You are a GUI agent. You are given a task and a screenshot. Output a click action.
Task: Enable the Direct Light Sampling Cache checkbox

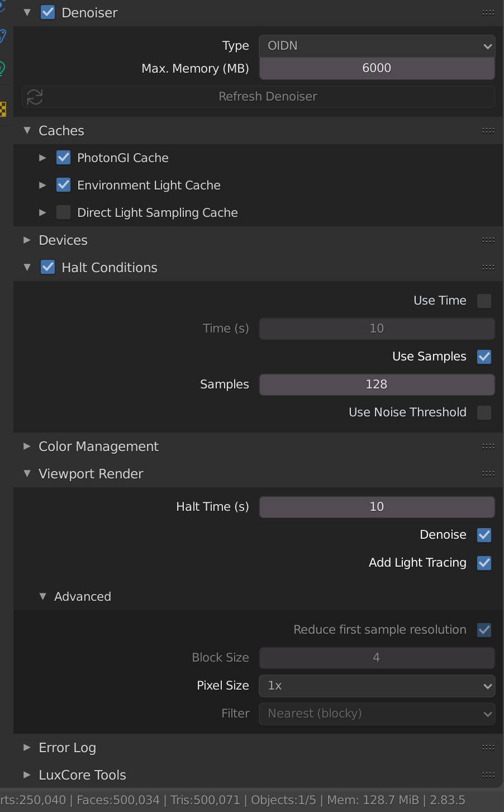[64, 213]
